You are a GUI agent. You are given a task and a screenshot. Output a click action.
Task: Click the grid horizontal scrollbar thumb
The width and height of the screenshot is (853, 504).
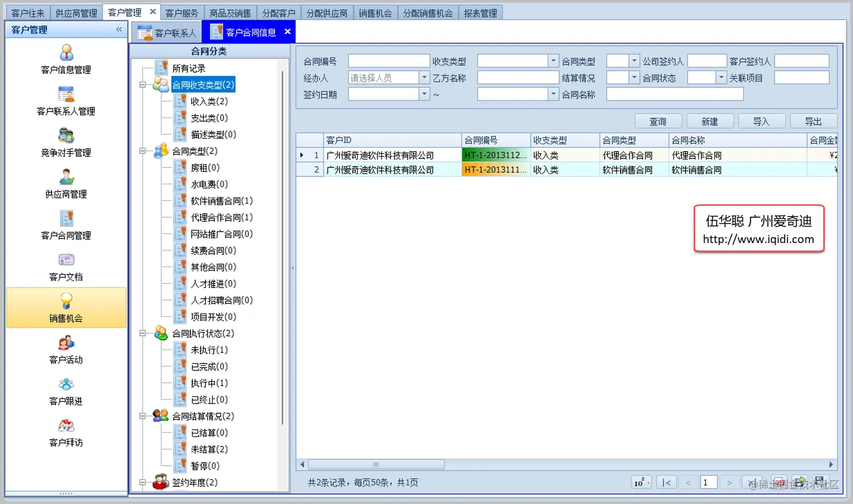click(376, 465)
